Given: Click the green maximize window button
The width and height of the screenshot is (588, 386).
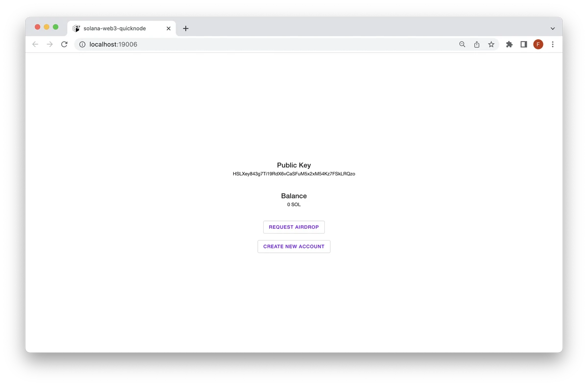Looking at the screenshot, I should [56, 27].
